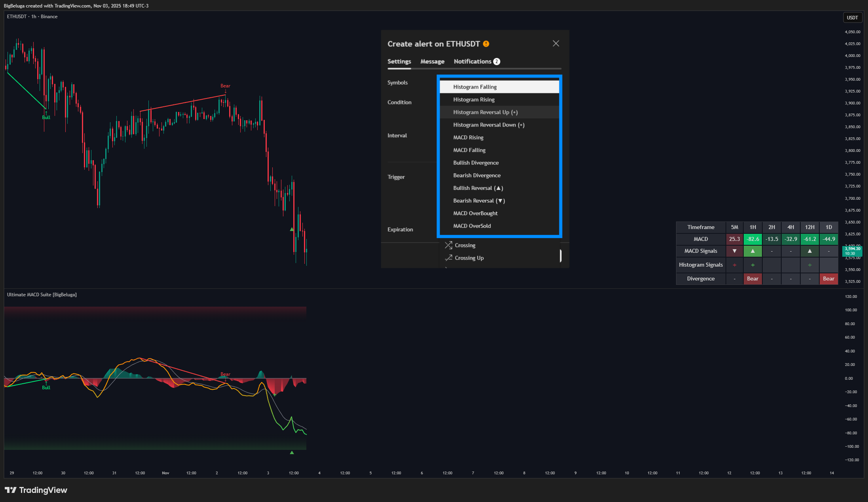Click the MACD value -82.6 in 1H column
868x502 pixels.
[x=753, y=239]
